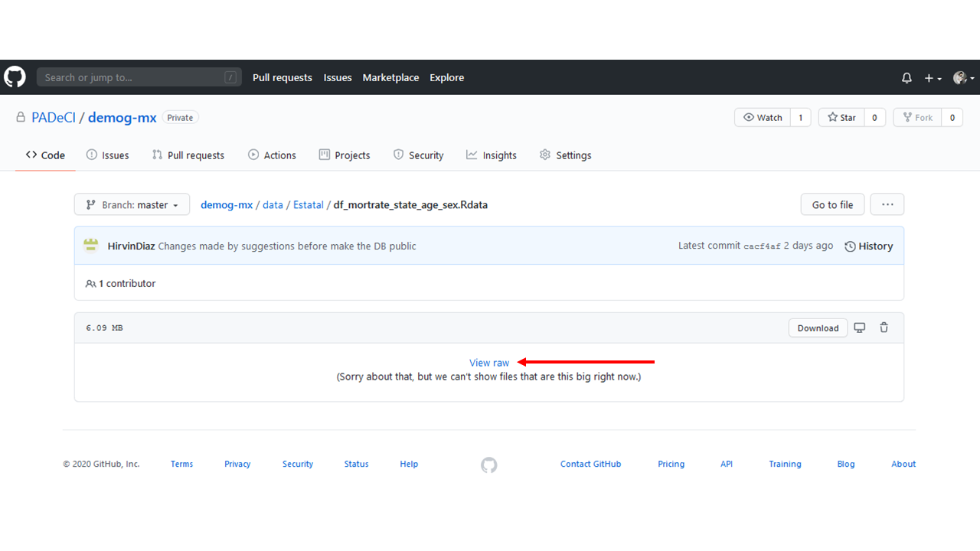
Task: Click the Watch button
Action: [x=762, y=117]
